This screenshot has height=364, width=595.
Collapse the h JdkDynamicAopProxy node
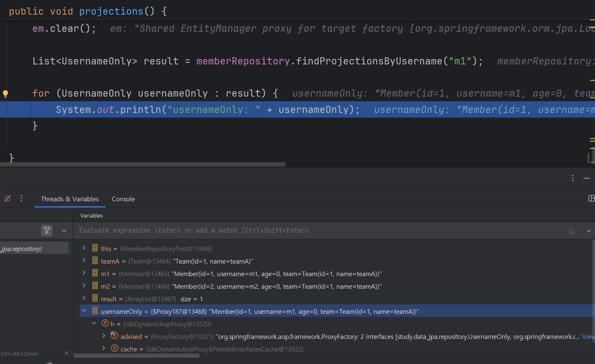[x=94, y=323]
